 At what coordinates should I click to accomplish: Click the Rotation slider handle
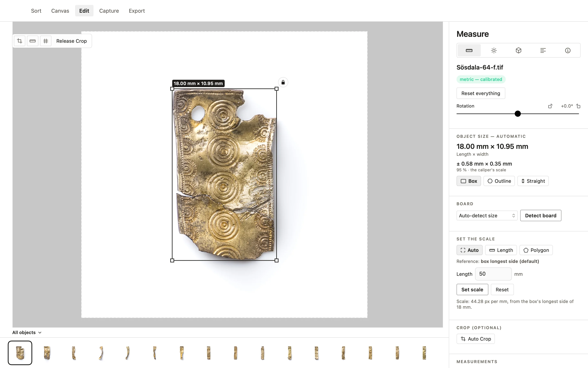(518, 114)
